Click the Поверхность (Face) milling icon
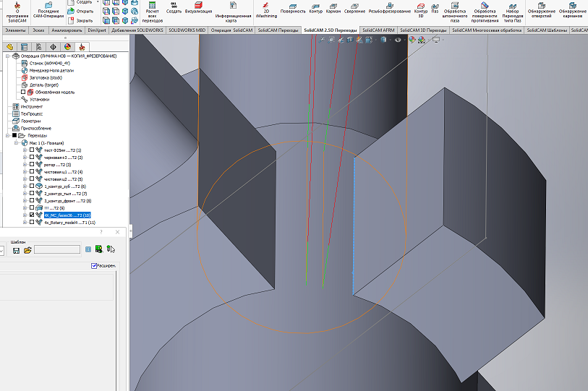The image size is (588, 391). coord(293,7)
